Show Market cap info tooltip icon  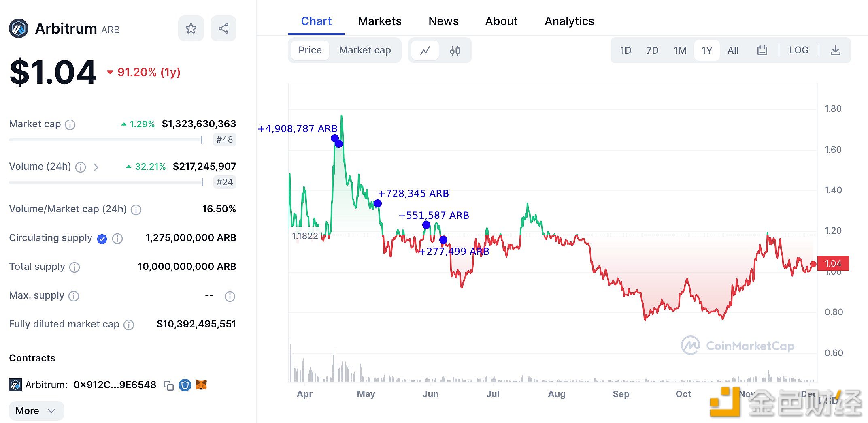click(70, 124)
